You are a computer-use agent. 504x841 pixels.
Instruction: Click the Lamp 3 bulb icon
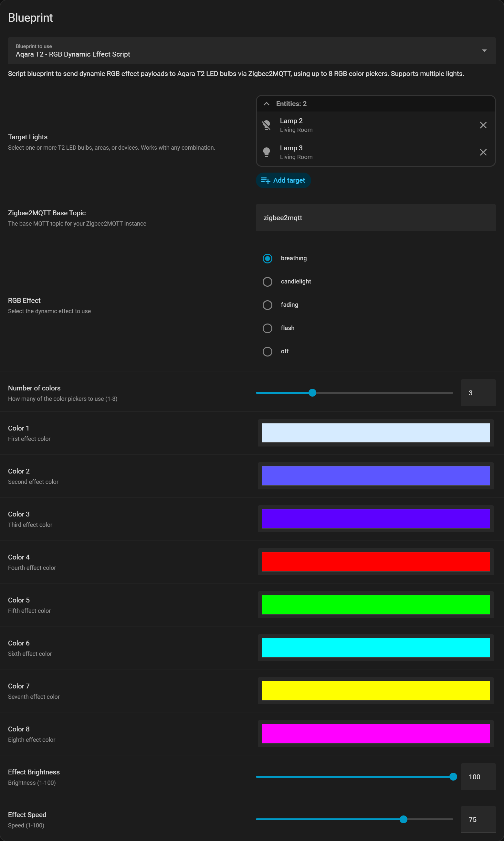pos(267,152)
